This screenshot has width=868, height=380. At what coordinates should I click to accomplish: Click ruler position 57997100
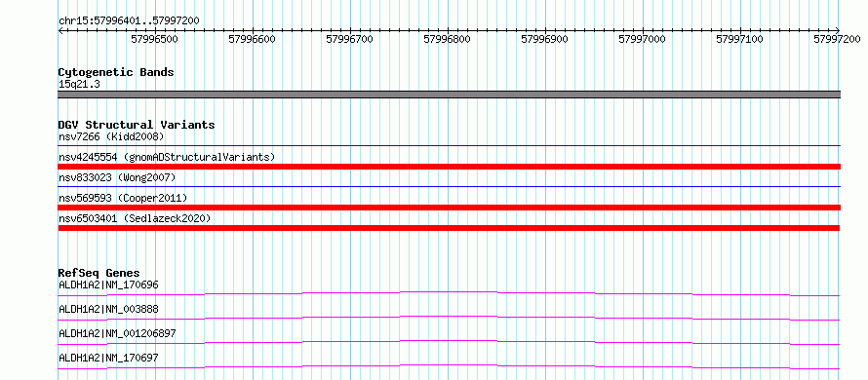[x=739, y=39]
